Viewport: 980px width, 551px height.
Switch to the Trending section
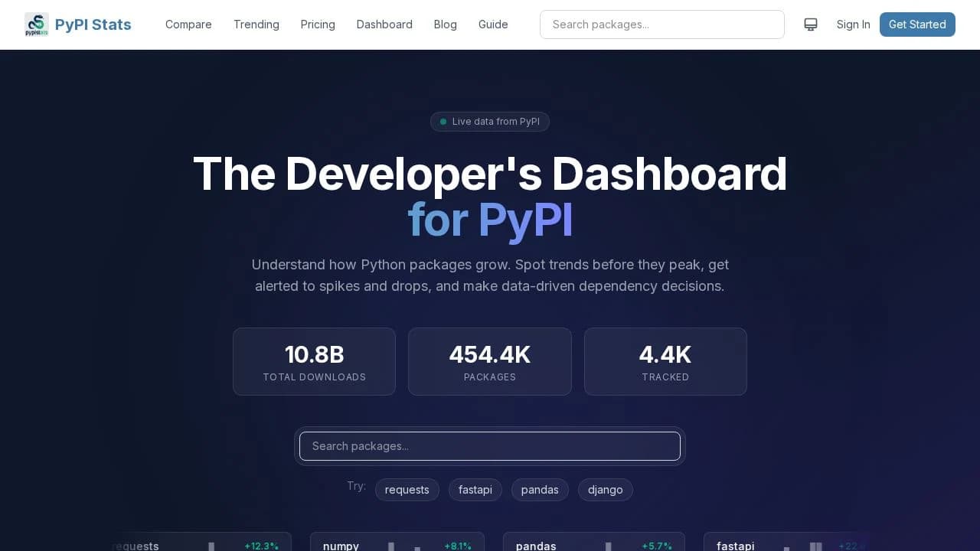pyautogui.click(x=256, y=24)
